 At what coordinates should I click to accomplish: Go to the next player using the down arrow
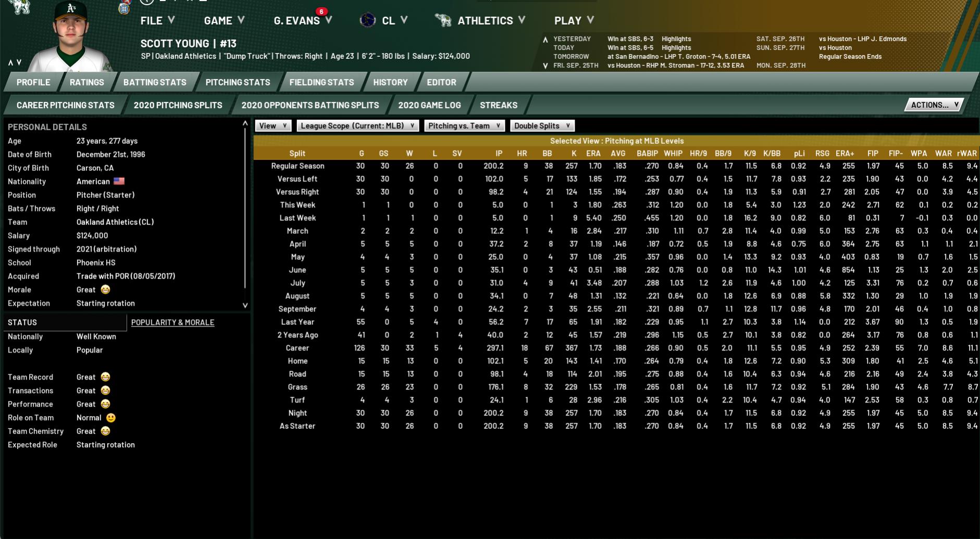tap(19, 62)
